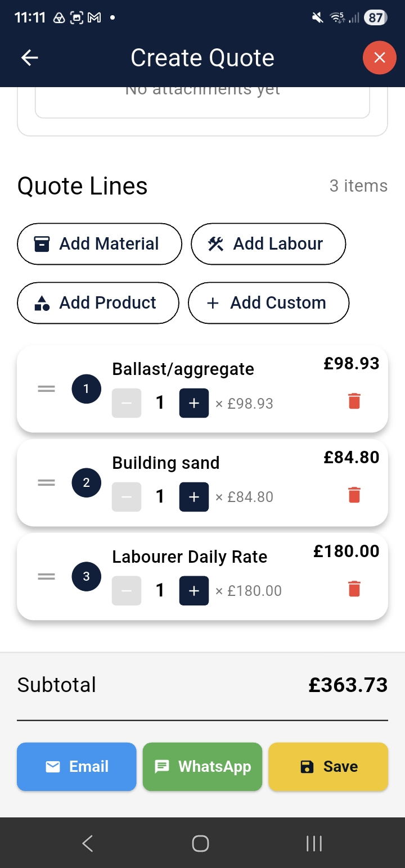Viewport: 405px width, 868px height.
Task: Increase Building sand quantity
Action: (x=194, y=497)
